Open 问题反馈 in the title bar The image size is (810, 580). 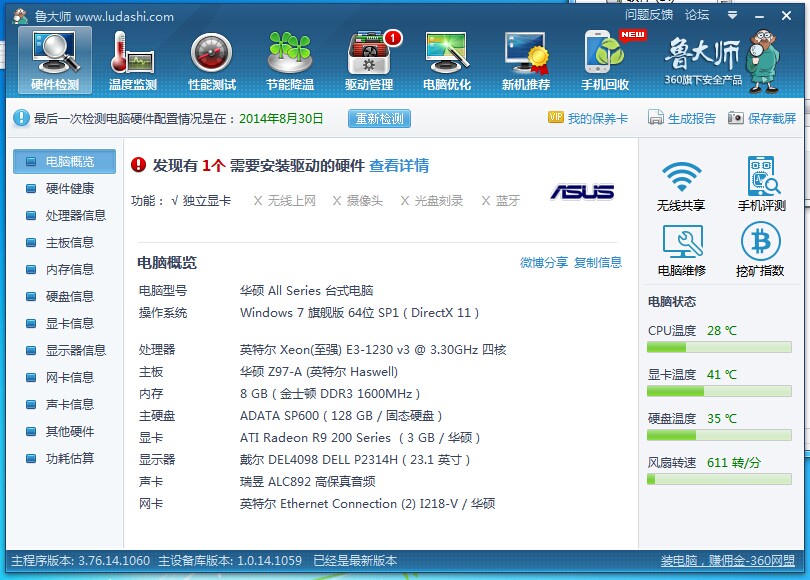[x=649, y=15]
